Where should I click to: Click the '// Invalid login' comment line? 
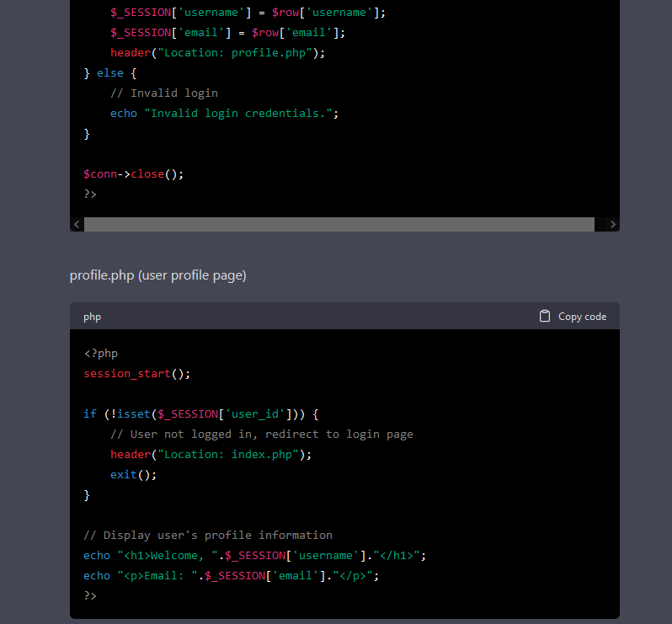164,93
